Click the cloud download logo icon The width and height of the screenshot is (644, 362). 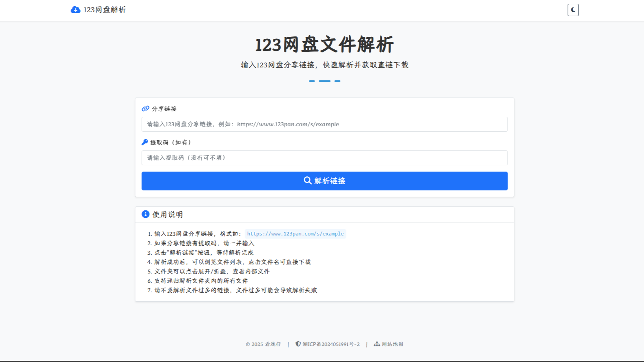pos(75,10)
